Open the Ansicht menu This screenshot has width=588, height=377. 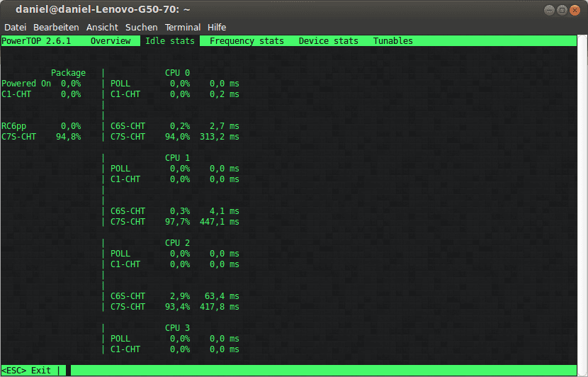pyautogui.click(x=102, y=28)
